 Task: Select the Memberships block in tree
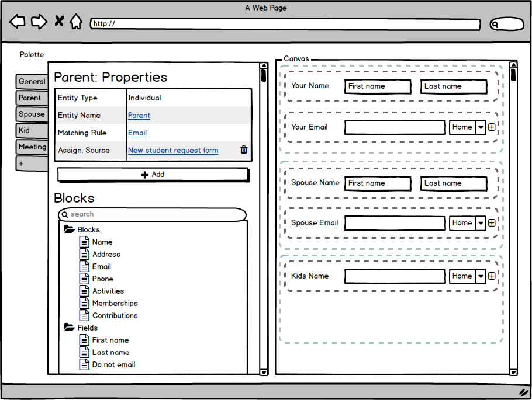(115, 303)
